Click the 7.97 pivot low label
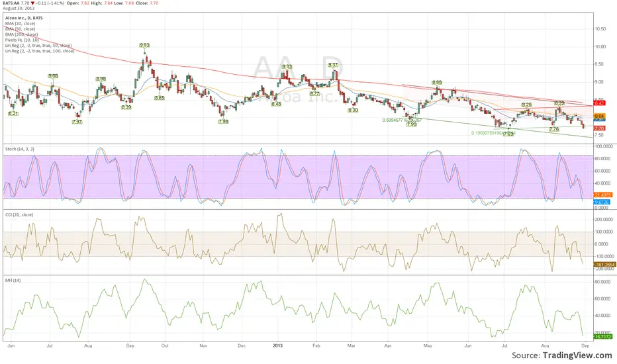 click(x=77, y=122)
